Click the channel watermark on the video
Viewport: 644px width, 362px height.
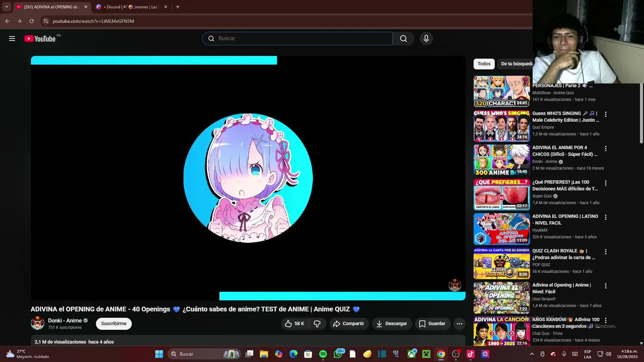pos(455,285)
